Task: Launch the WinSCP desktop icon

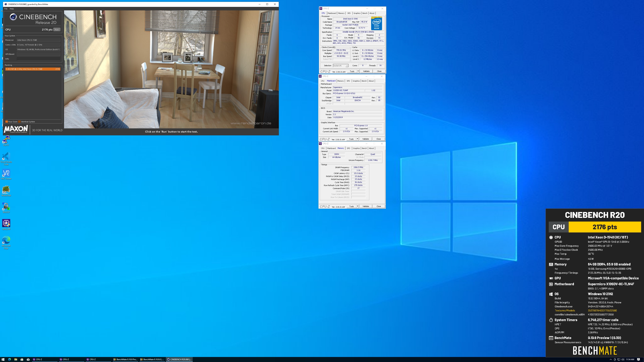Action: [x=6, y=208]
